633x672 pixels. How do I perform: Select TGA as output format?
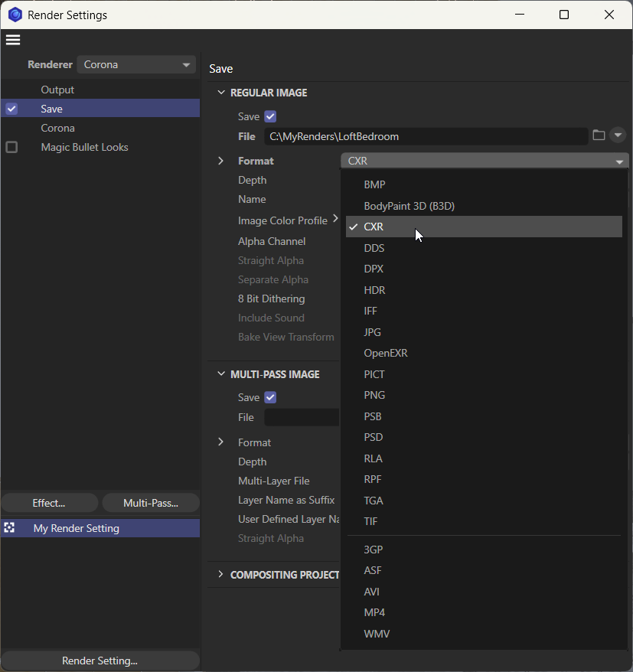point(484,501)
